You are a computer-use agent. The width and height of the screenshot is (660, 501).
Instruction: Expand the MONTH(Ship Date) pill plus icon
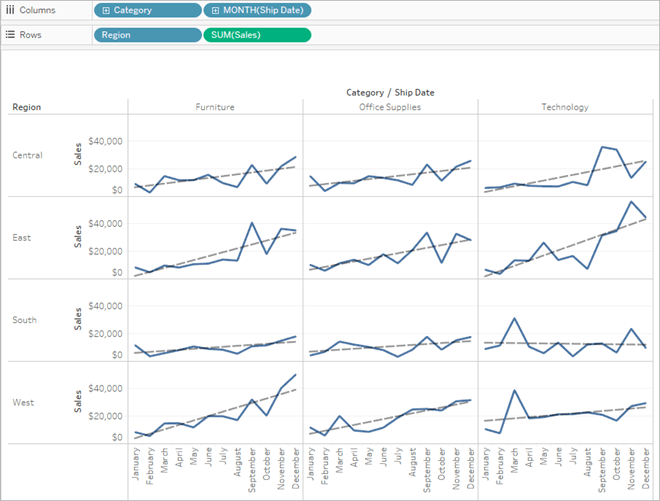(215, 11)
